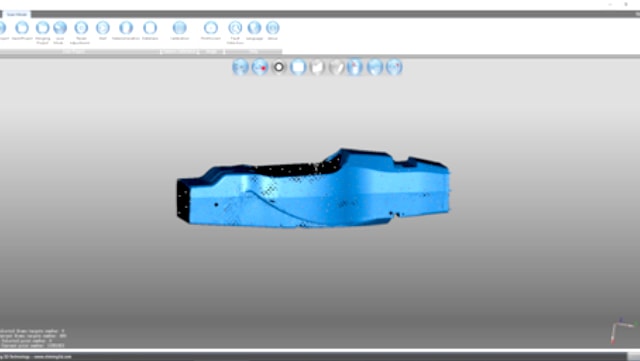The image size is (640, 361).
Task: Click the last viewport toolbar icon
Action: tap(394, 67)
